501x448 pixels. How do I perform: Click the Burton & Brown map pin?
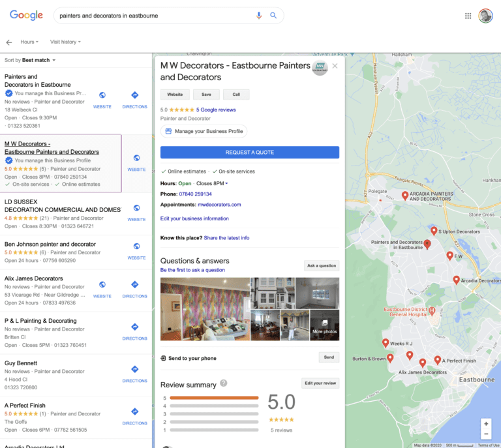[x=390, y=358]
